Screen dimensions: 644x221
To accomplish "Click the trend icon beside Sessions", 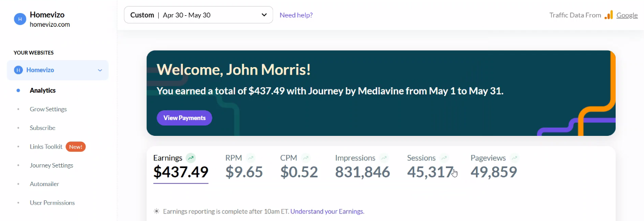I will coord(444,158).
